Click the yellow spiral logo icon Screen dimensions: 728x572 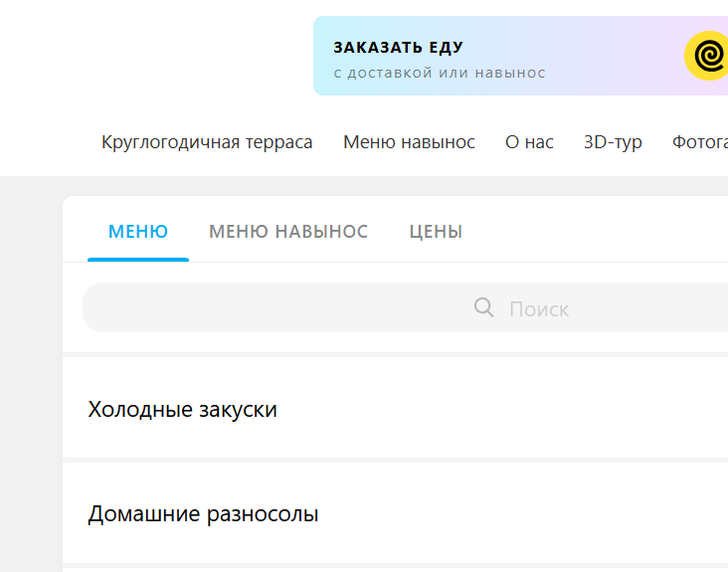[707, 56]
